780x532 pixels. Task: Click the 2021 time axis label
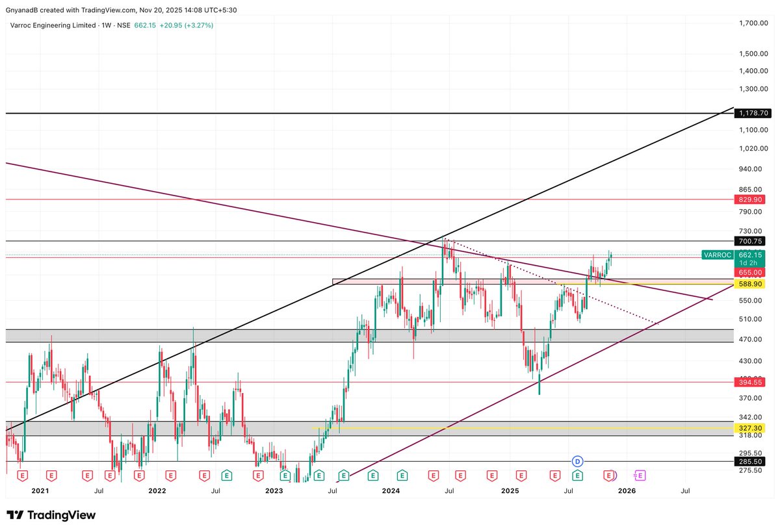tap(40, 492)
